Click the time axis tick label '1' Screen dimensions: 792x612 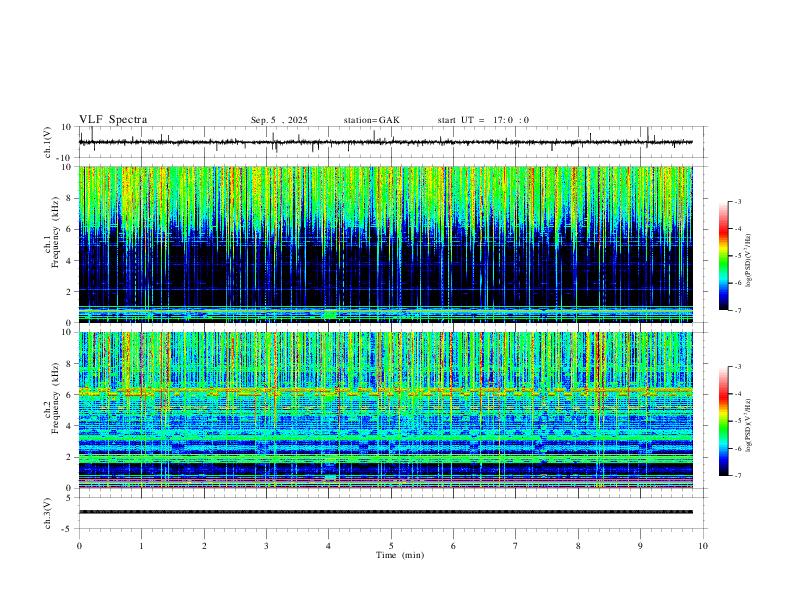click(141, 546)
